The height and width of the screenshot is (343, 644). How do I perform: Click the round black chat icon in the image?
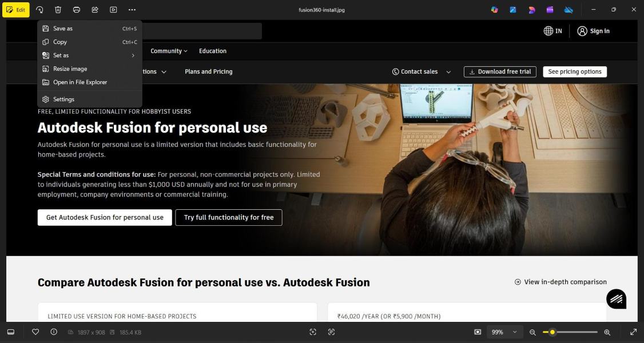pyautogui.click(x=616, y=299)
